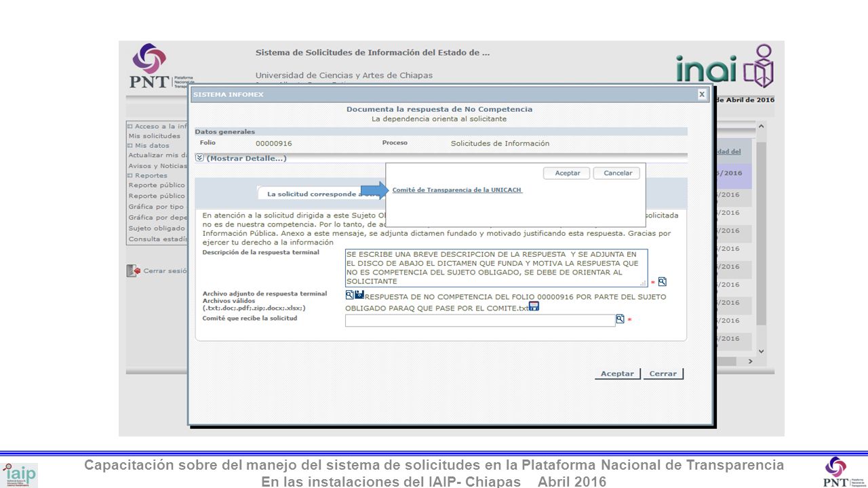This screenshot has height=488, width=868.
Task: Open the magnifier beside the description textarea
Action: point(663,281)
